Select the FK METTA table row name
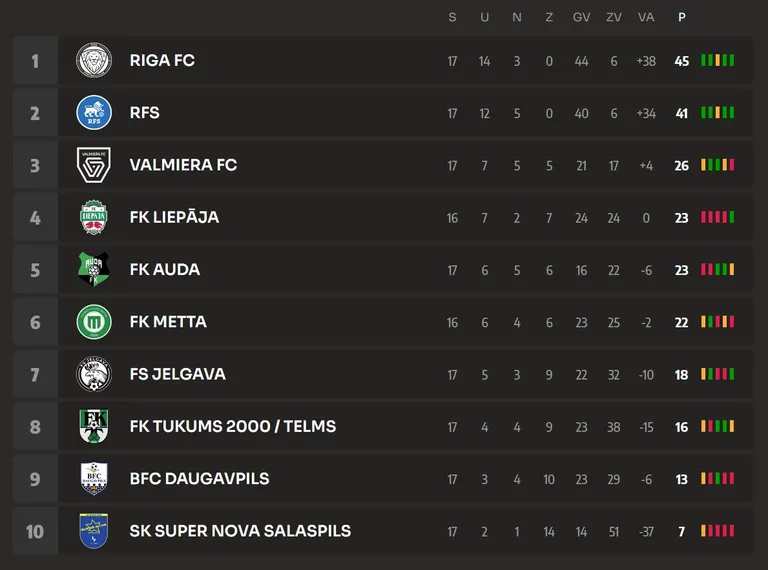768x570 pixels. click(168, 322)
